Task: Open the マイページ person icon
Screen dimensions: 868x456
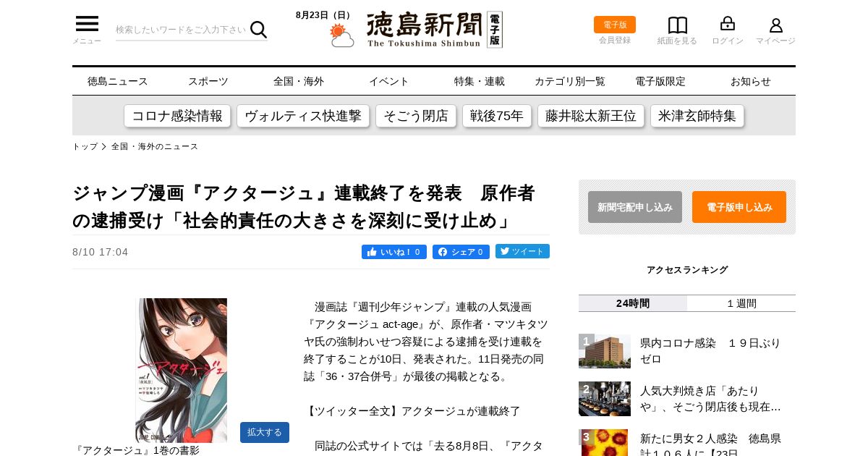Action: coord(775,25)
